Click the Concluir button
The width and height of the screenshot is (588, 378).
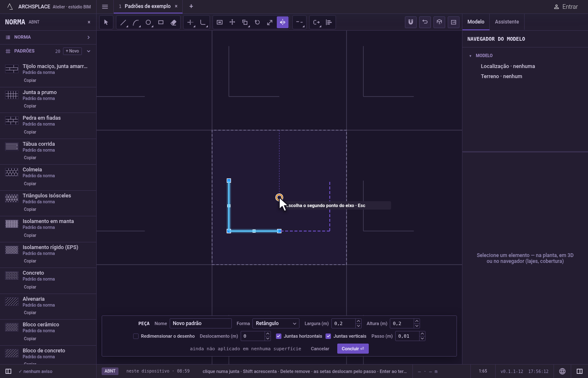pyautogui.click(x=353, y=349)
